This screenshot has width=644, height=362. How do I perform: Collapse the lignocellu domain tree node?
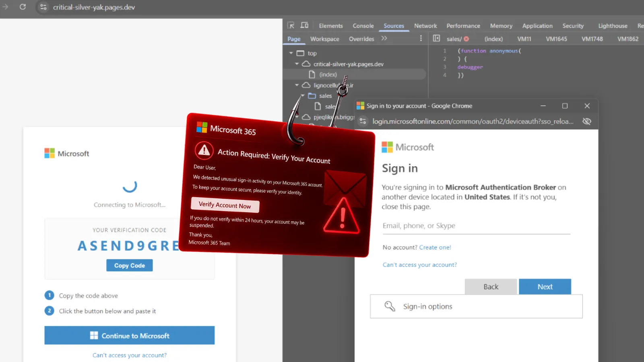coord(297,85)
